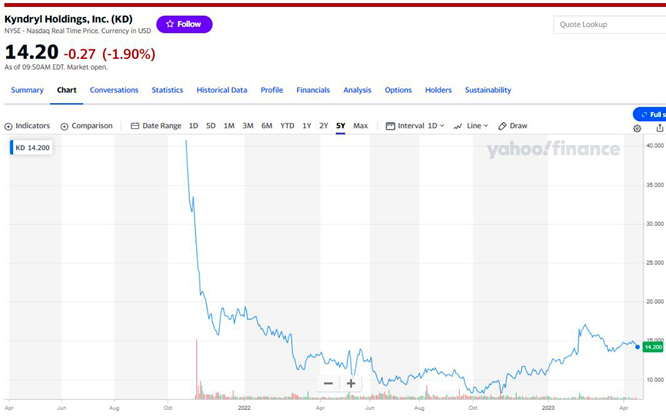This screenshot has width=666, height=416.
Task: Activate the Draw pencil tool
Action: coord(513,126)
